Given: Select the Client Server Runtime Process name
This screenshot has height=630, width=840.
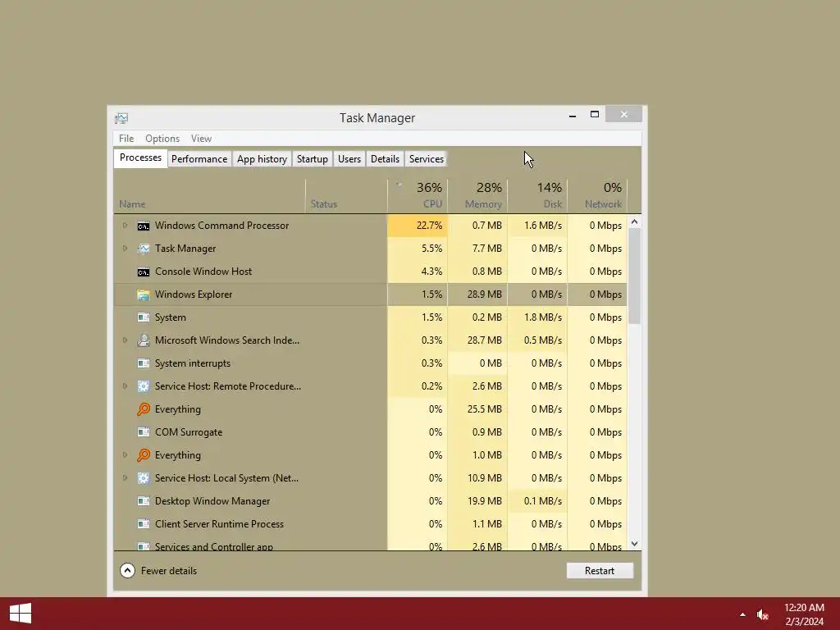Looking at the screenshot, I should coord(220,524).
